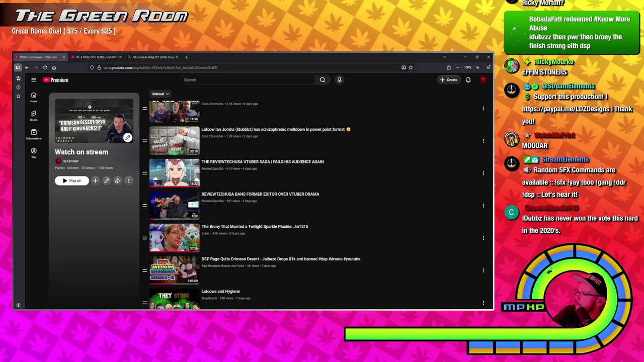This screenshot has height=362, width=644.
Task: Open options for REVIEWTECHUSA BANS FORMER EDITOR video
Action: point(483,205)
